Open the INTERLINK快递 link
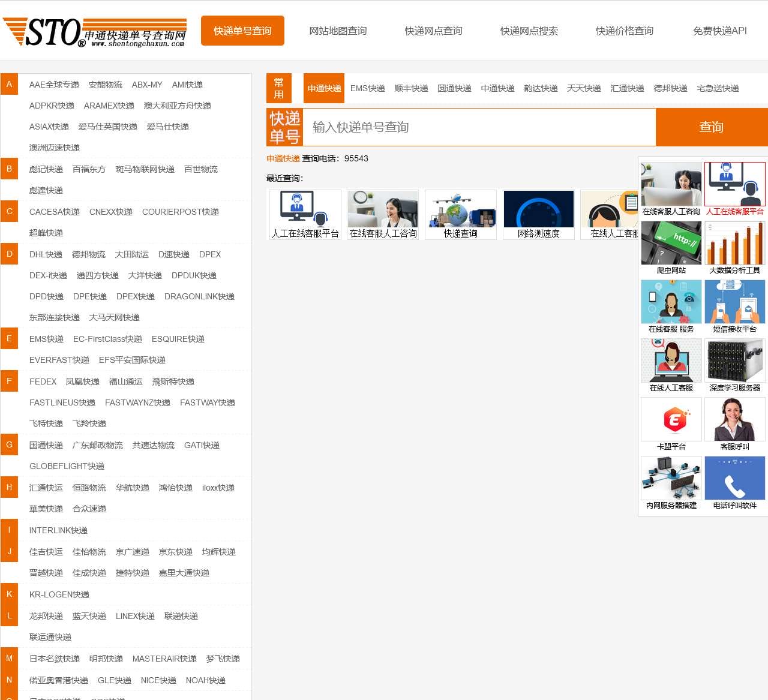 coord(58,530)
